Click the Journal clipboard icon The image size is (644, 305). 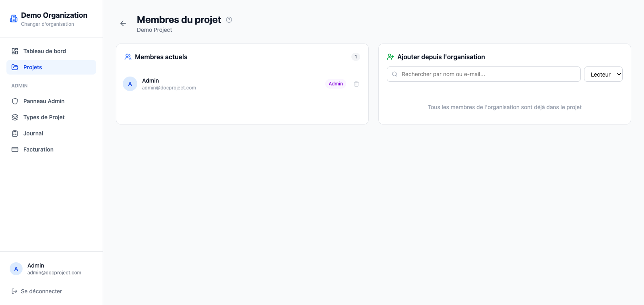15,133
